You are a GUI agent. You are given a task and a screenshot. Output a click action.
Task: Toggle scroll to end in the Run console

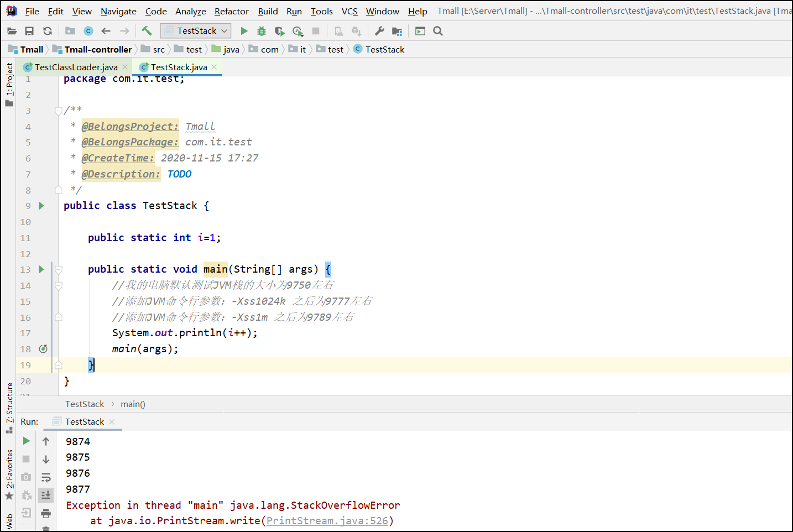pos(46,495)
